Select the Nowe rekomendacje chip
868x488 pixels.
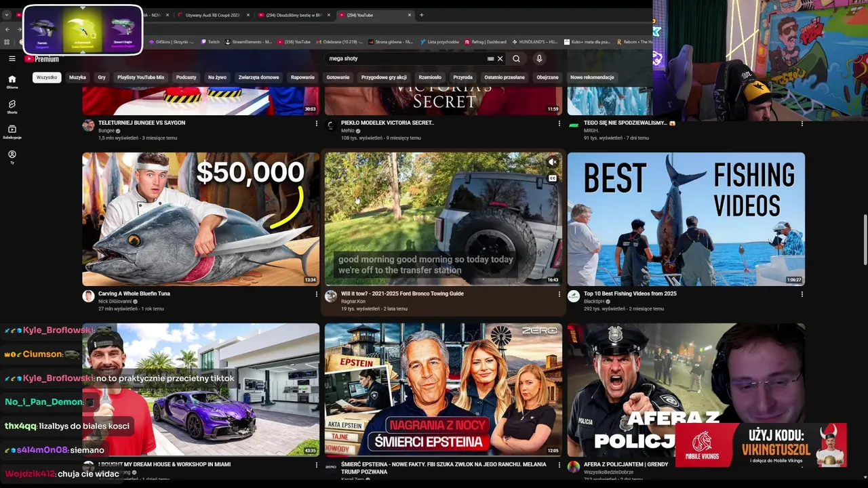click(592, 77)
